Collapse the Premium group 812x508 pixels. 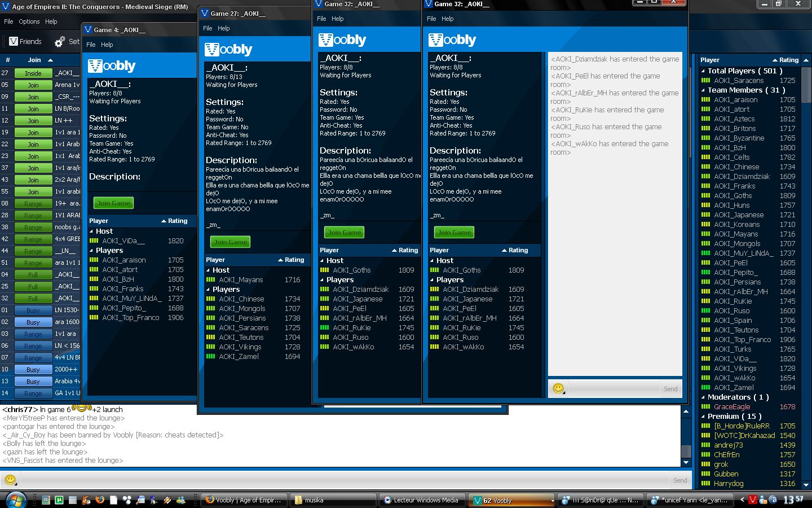coord(703,417)
